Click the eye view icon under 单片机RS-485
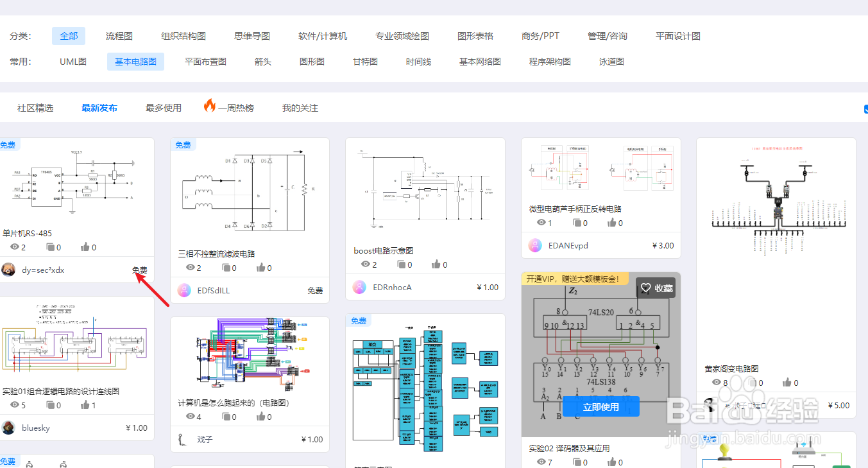Viewport: 868px width, 468px height. coord(13,247)
